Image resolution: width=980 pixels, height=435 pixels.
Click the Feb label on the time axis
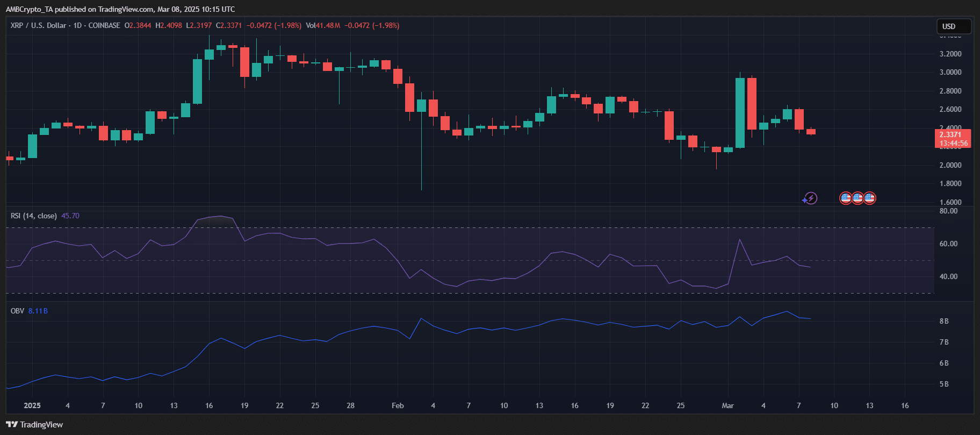(x=398, y=405)
